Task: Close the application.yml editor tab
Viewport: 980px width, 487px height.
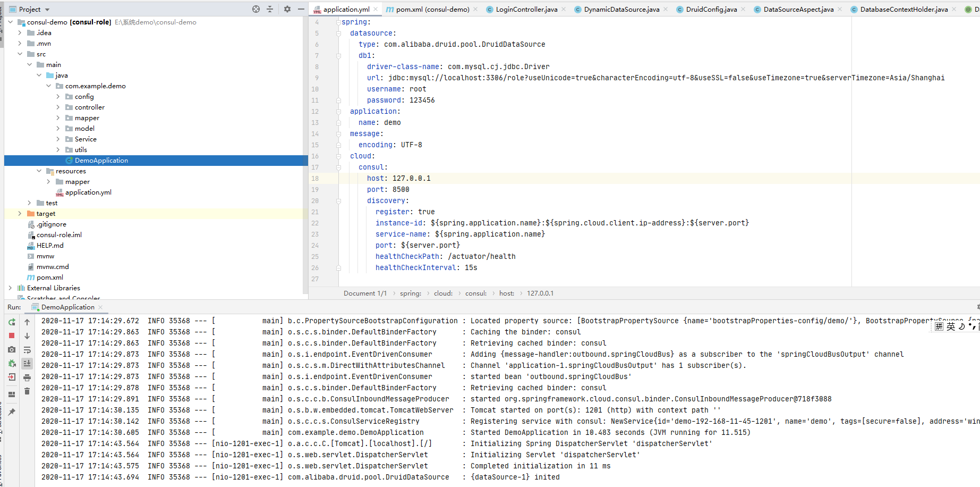Action: (x=376, y=9)
